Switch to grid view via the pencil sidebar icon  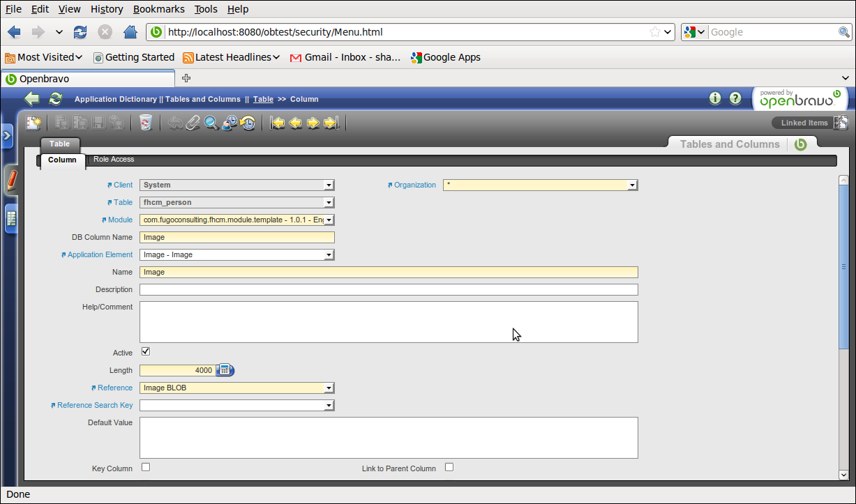(10, 180)
